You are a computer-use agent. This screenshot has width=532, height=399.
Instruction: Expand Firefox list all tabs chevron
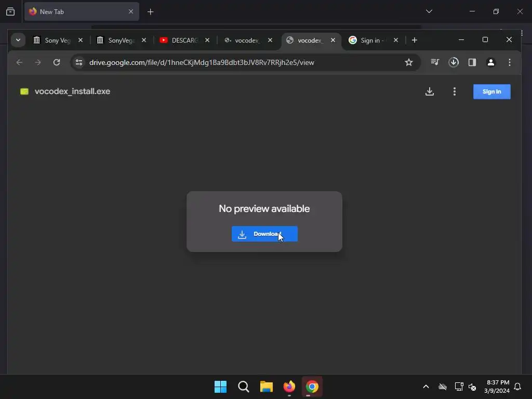[x=429, y=11]
